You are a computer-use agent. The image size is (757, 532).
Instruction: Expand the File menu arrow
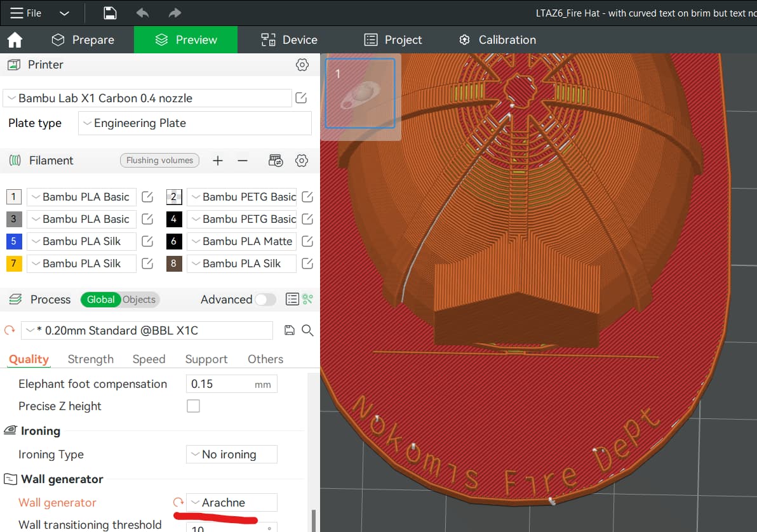tap(64, 13)
